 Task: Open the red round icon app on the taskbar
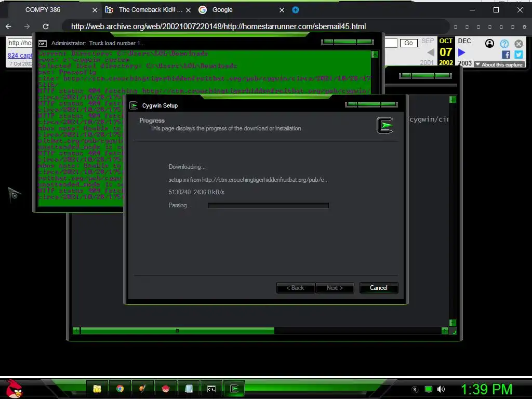click(165, 389)
